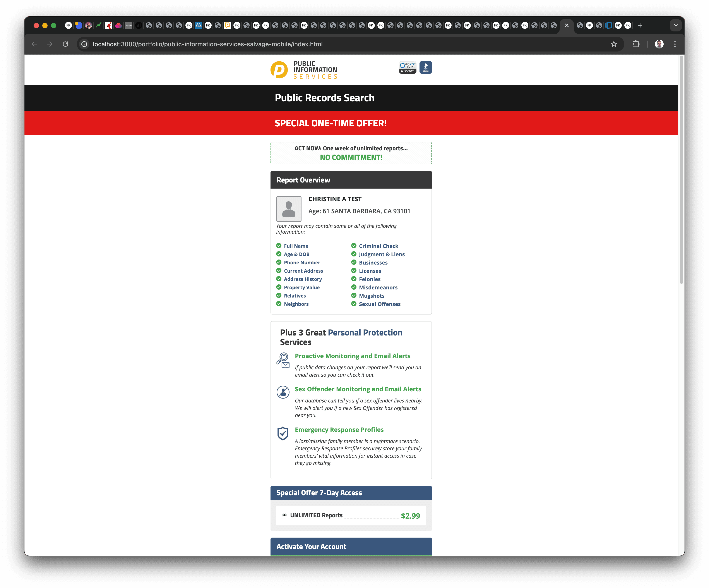The image size is (709, 588).
Task: Click the green check beside Criminal Check
Action: tap(353, 246)
